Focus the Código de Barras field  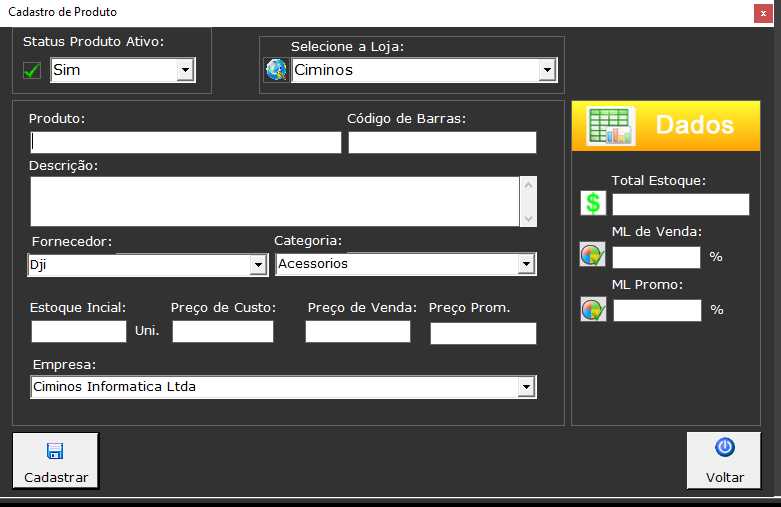click(442, 142)
